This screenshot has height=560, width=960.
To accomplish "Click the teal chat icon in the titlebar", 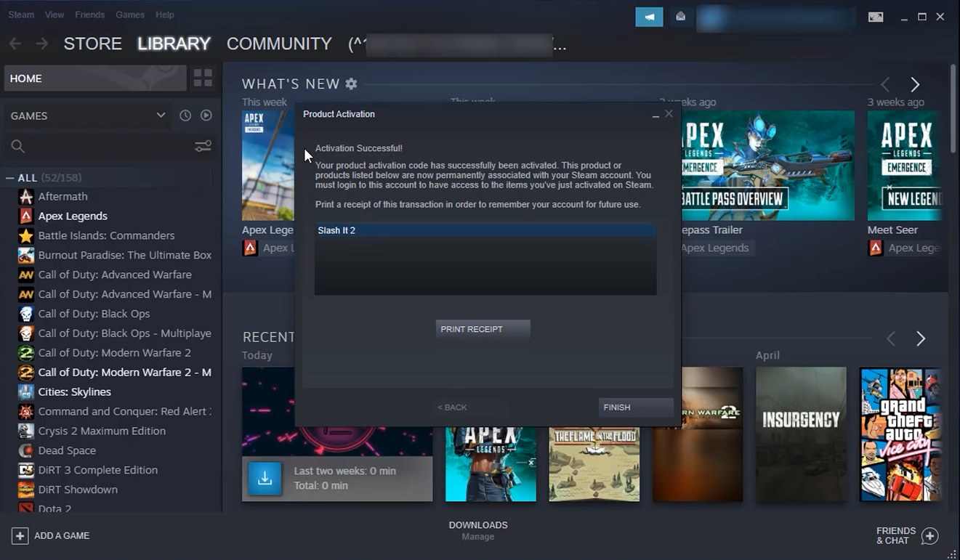I will [648, 16].
